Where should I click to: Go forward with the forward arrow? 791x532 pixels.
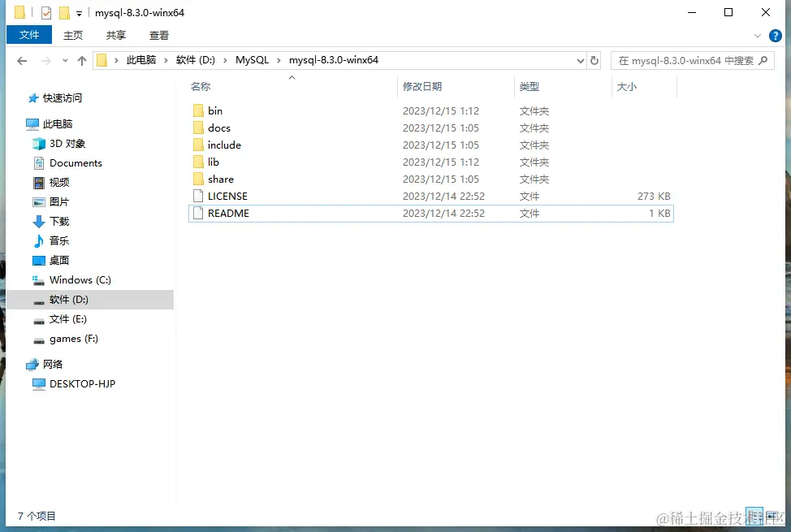click(x=46, y=61)
